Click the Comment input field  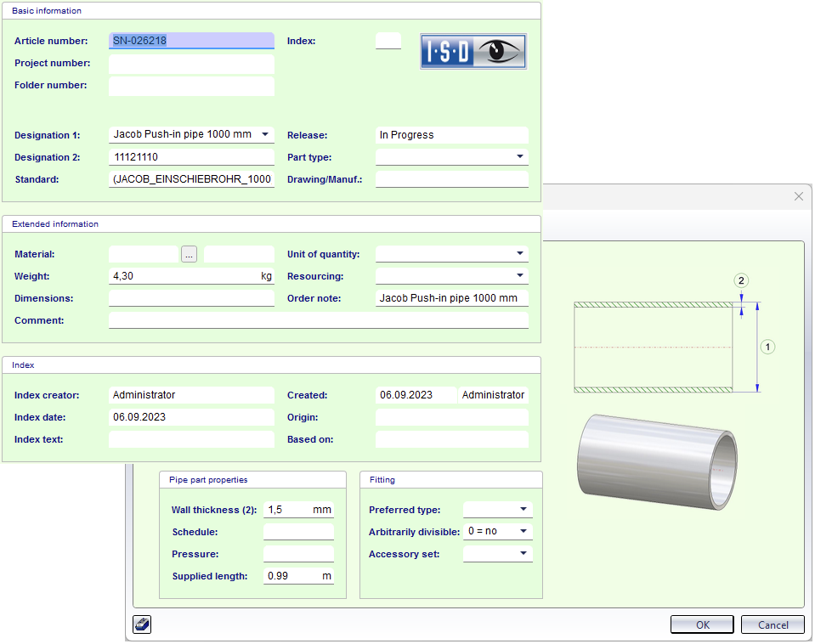click(x=319, y=320)
